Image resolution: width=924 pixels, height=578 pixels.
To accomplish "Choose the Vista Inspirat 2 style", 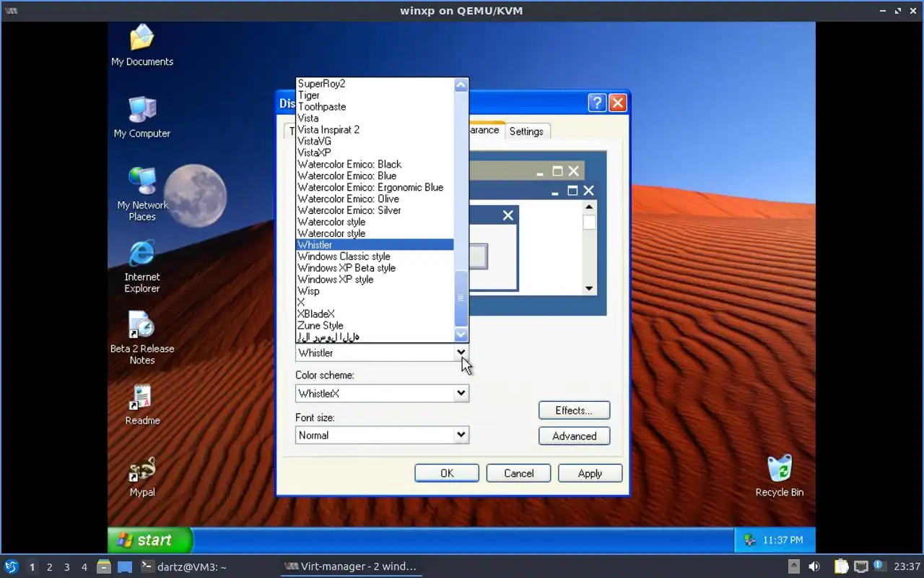I will (x=375, y=130).
